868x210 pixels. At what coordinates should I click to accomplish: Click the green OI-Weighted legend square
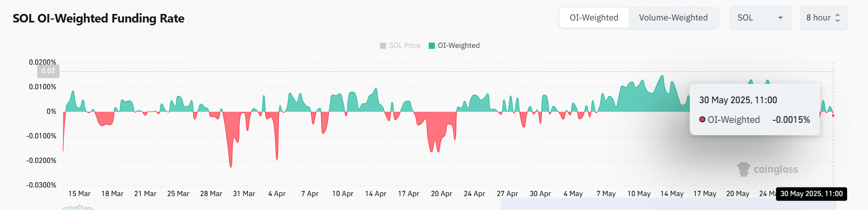pyautogui.click(x=432, y=45)
